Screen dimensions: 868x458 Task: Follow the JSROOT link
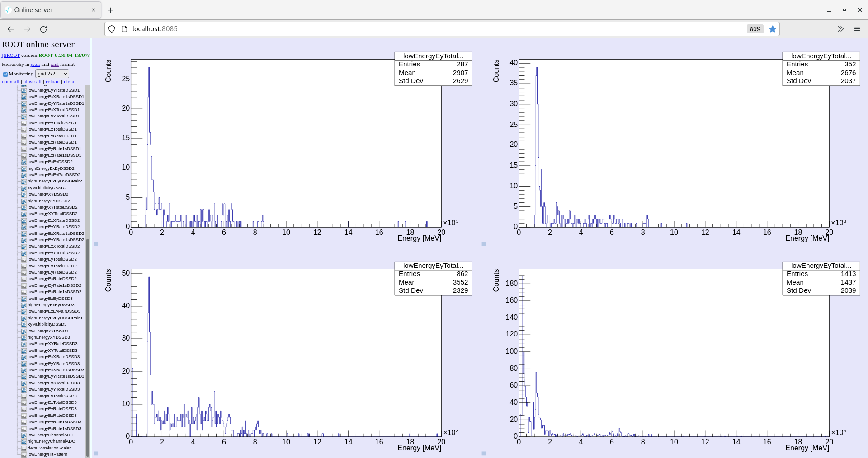(x=11, y=56)
